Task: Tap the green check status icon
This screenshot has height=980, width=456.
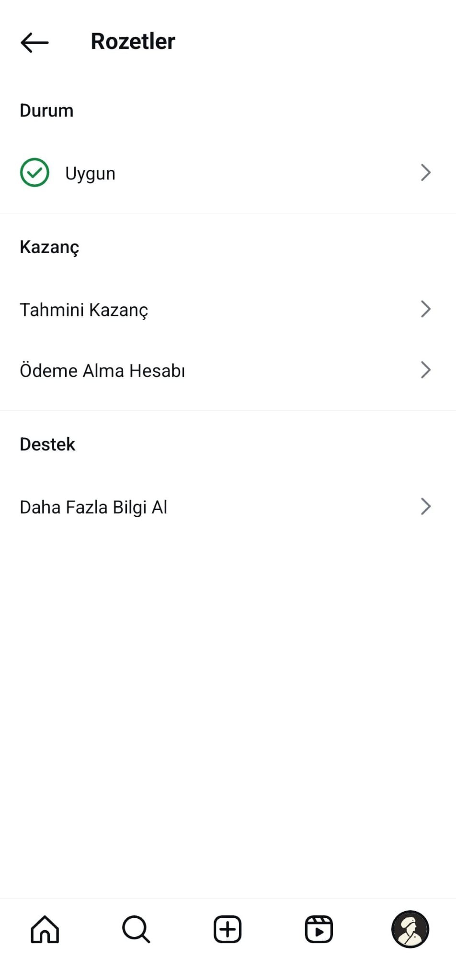Action: tap(34, 172)
